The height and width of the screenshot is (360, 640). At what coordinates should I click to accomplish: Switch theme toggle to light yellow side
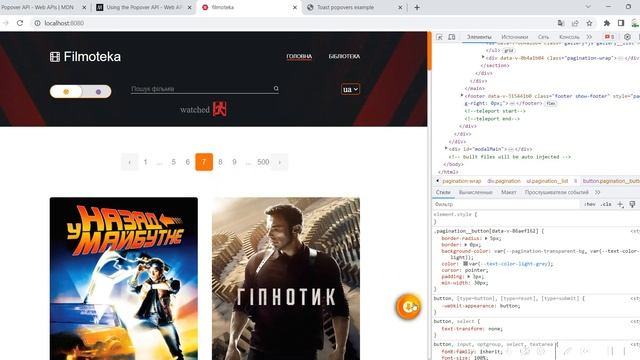coord(66,92)
